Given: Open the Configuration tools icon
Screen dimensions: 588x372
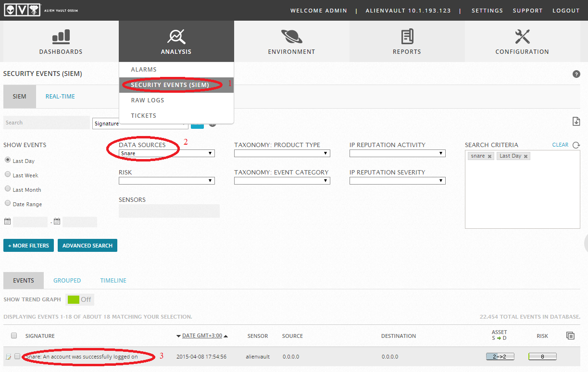Looking at the screenshot, I should pos(522,36).
